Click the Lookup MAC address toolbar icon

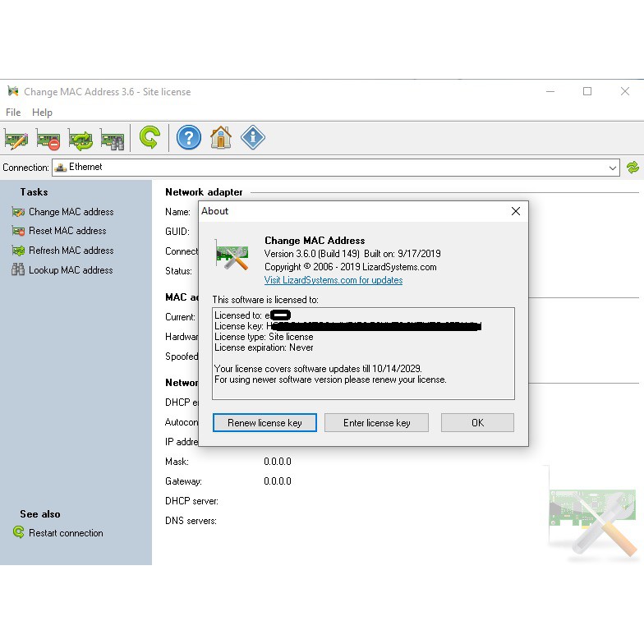pyautogui.click(x=112, y=138)
